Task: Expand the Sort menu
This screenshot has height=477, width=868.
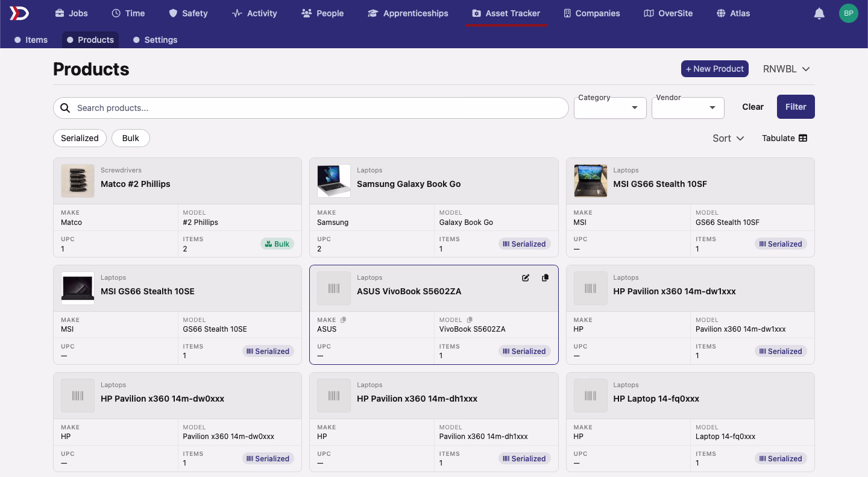Action: pyautogui.click(x=728, y=138)
